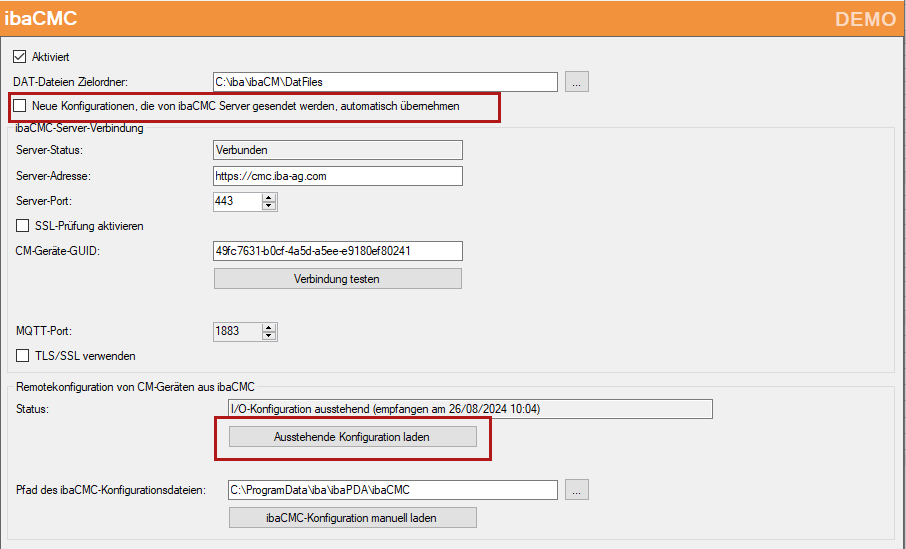Viewport: 906px width, 549px height.
Task: Enable the SSL-Prüfung aktivieren checkbox
Action: pos(23,225)
